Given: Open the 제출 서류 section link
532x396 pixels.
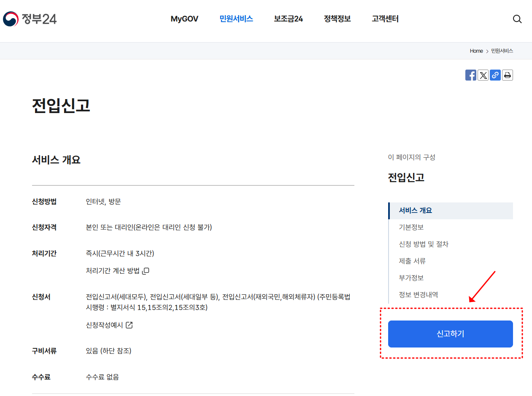Looking at the screenshot, I should pyautogui.click(x=412, y=261).
